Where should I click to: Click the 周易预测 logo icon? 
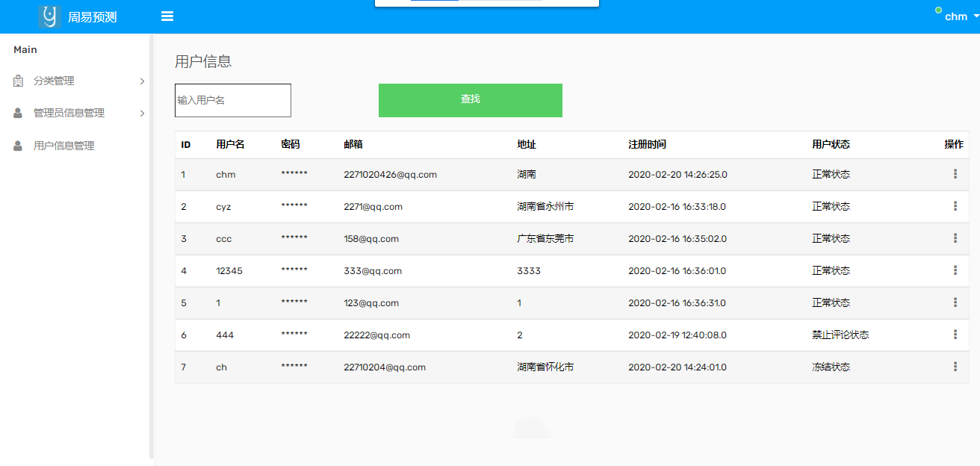tap(49, 16)
